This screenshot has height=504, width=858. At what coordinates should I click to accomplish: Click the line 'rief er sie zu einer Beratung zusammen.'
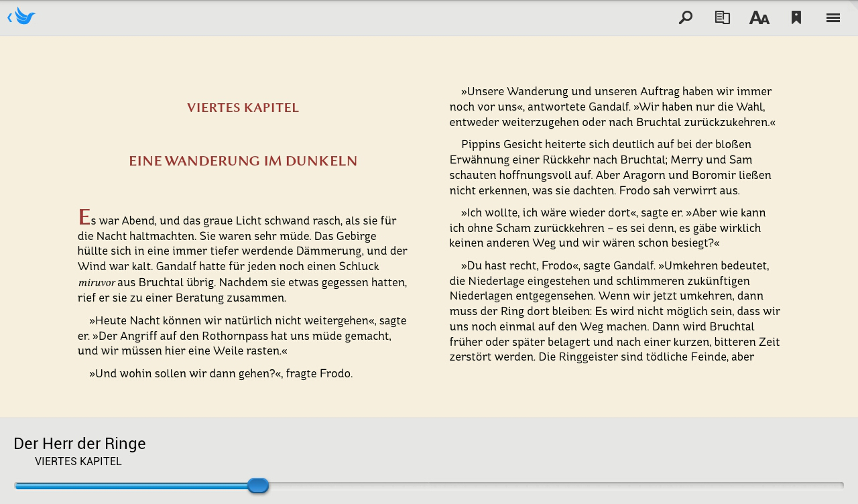tap(182, 298)
